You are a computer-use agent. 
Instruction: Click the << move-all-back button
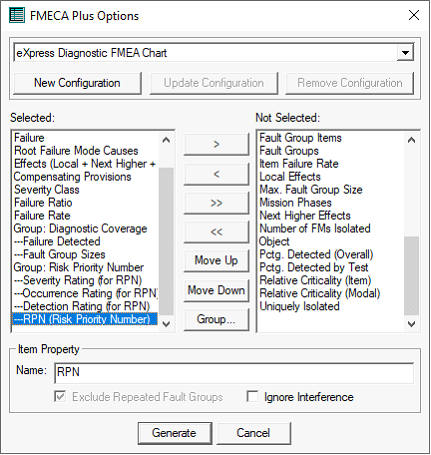[x=216, y=232]
